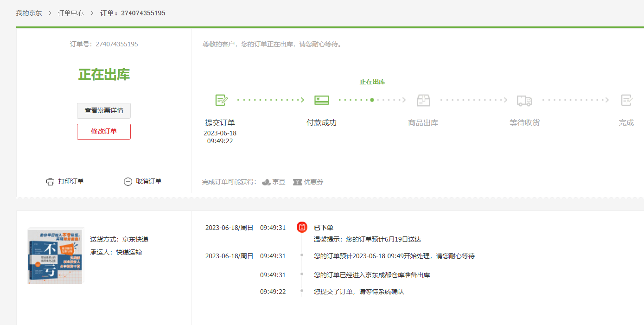Click the payment success card icon
The height and width of the screenshot is (325, 644).
click(x=322, y=100)
